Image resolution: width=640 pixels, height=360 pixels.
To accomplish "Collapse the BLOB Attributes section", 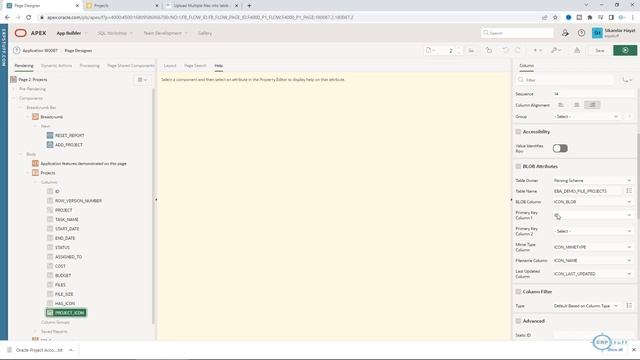I will tap(518, 167).
